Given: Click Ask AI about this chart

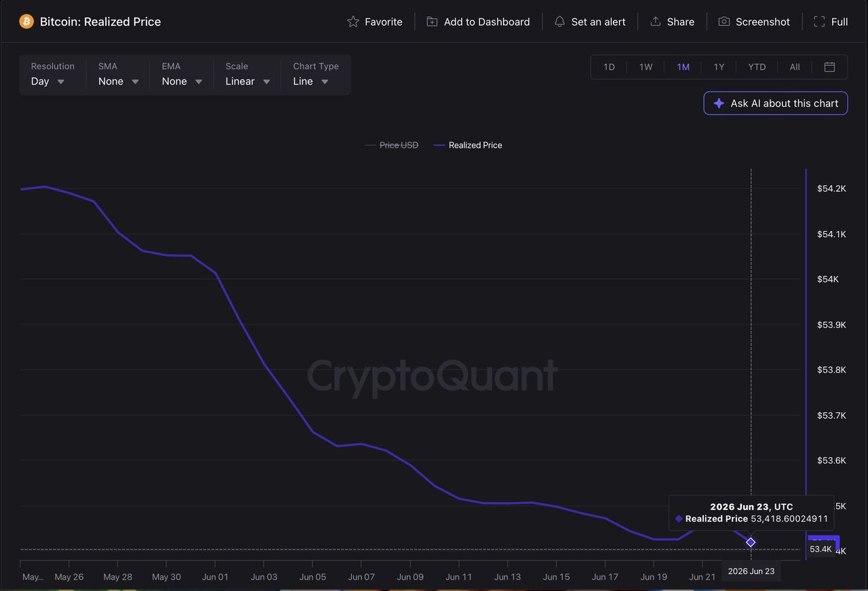Looking at the screenshot, I should [776, 104].
